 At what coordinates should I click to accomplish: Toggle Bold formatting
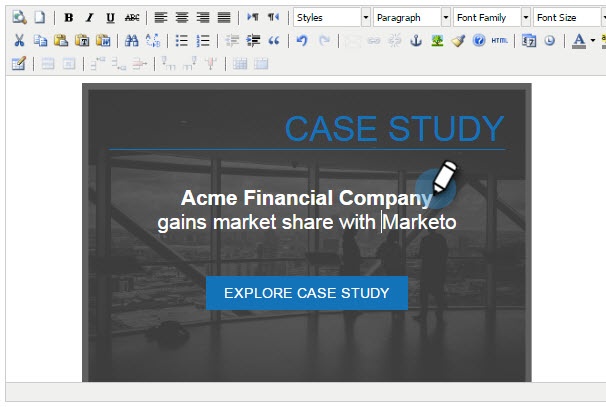pyautogui.click(x=69, y=17)
